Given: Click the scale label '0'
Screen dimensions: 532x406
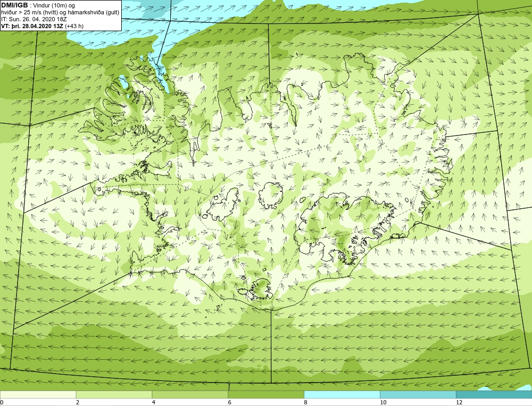Looking at the screenshot, I should (2, 402).
